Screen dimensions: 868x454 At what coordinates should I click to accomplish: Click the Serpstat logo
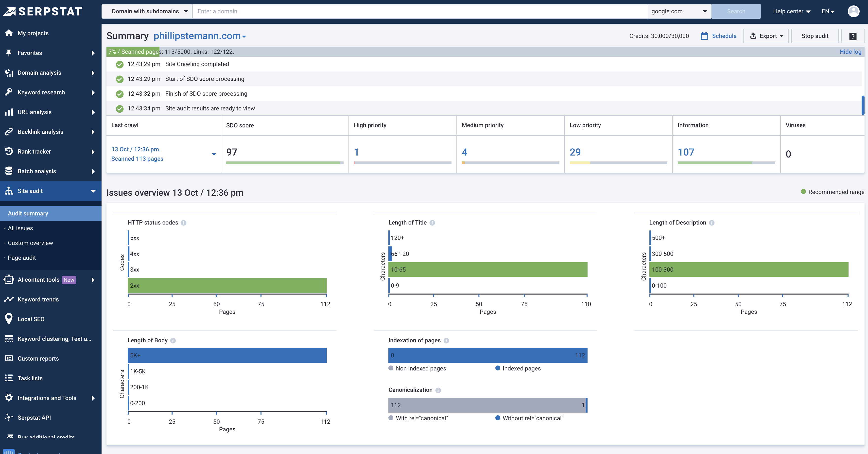coord(43,11)
